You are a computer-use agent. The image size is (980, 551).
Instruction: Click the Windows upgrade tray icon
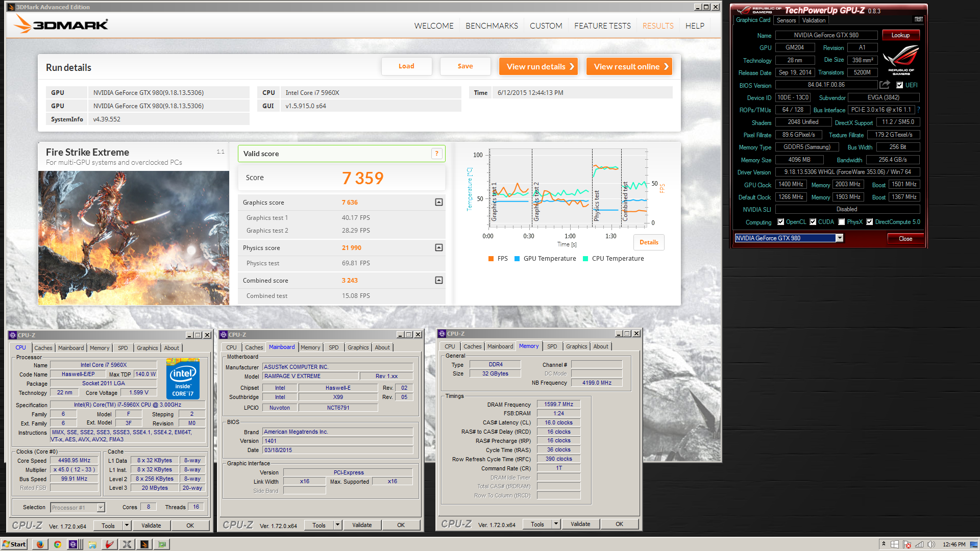[895, 544]
